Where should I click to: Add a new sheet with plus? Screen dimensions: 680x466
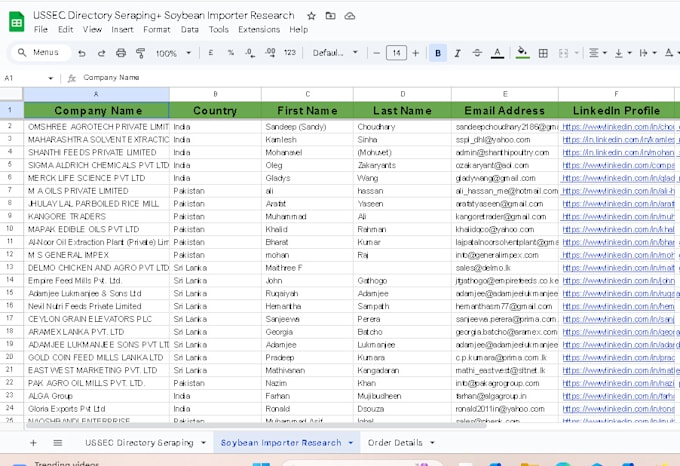coord(33,443)
